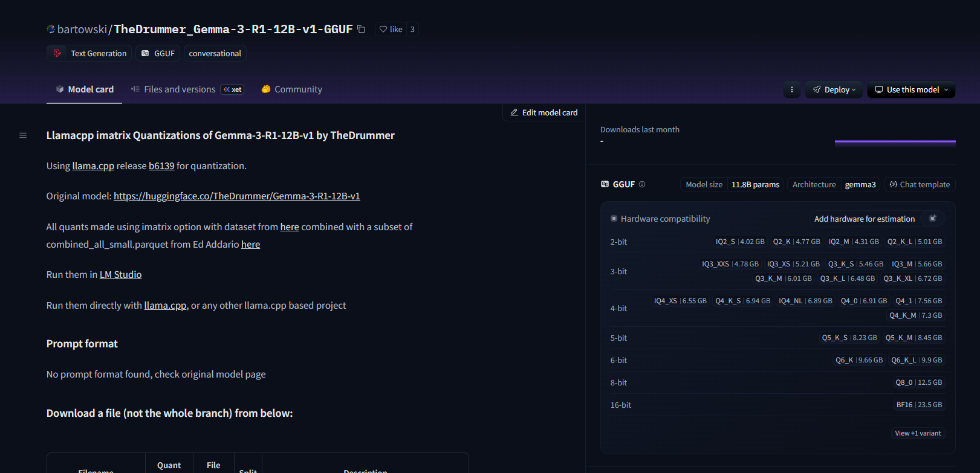
Task: Click the GGUF tag
Action: [x=158, y=53]
